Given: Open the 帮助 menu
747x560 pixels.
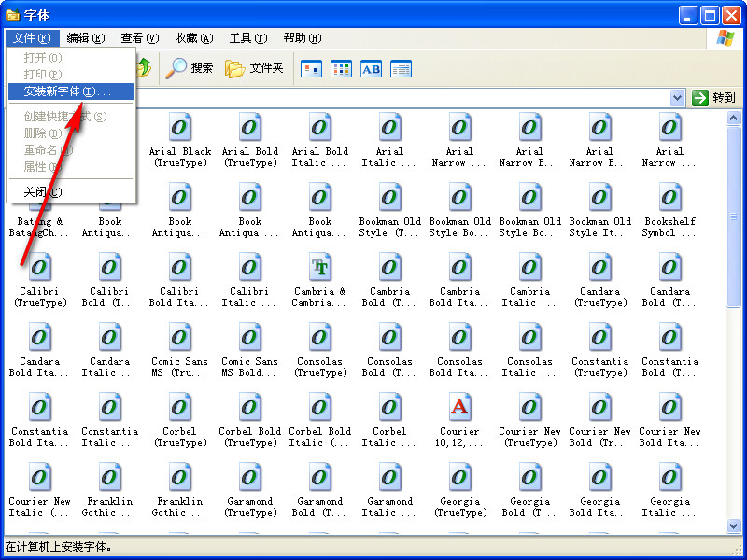Looking at the screenshot, I should pyautogui.click(x=302, y=38).
